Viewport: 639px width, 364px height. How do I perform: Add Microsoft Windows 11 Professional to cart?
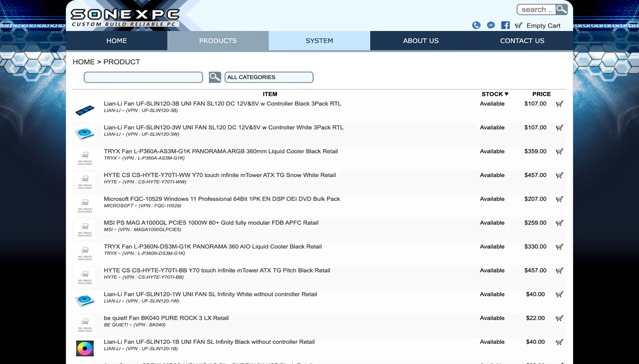click(x=559, y=199)
